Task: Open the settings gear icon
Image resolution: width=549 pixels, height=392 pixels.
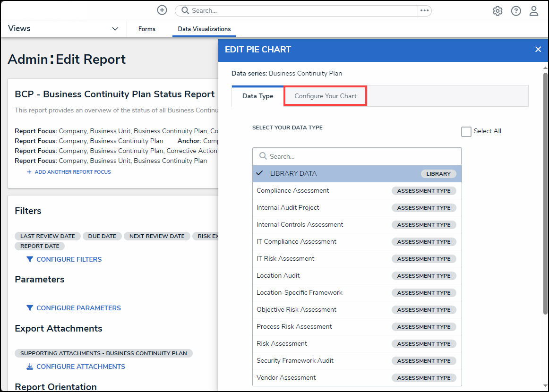Action: [x=498, y=11]
